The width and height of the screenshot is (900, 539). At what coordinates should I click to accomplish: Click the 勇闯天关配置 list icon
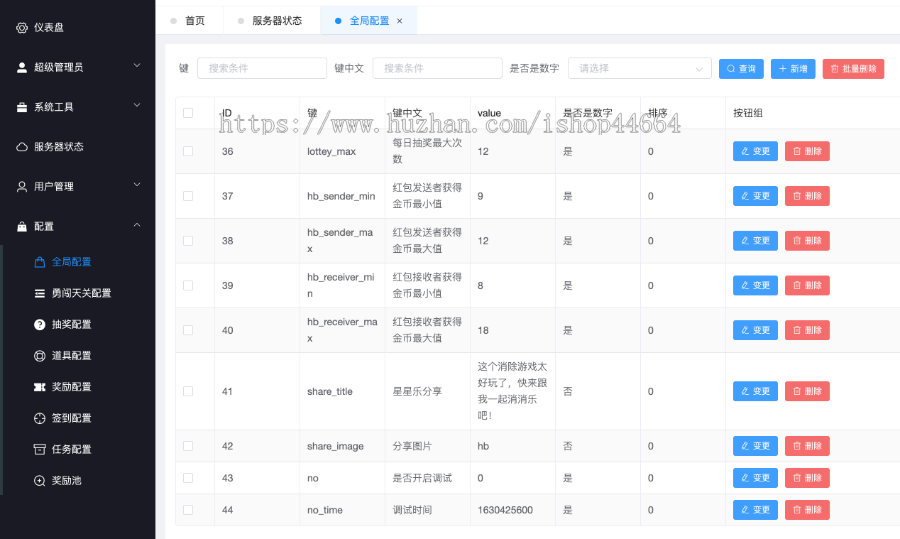point(40,293)
